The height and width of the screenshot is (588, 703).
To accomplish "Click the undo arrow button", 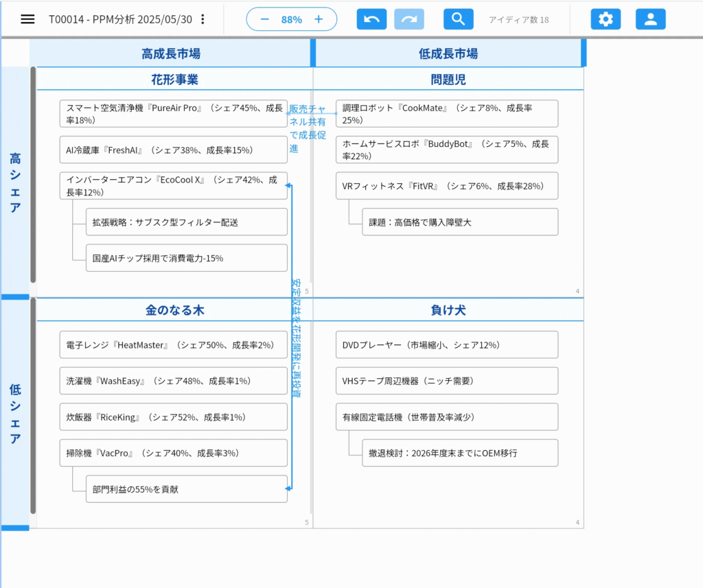I will coord(371,19).
